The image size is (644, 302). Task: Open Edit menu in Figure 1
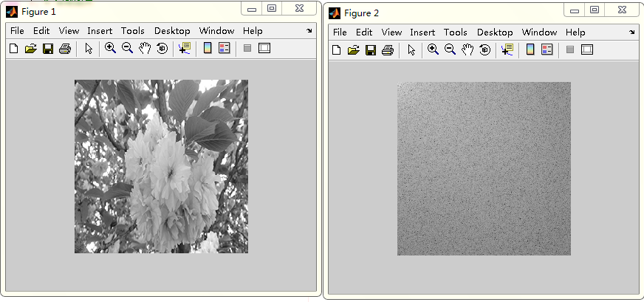click(41, 31)
